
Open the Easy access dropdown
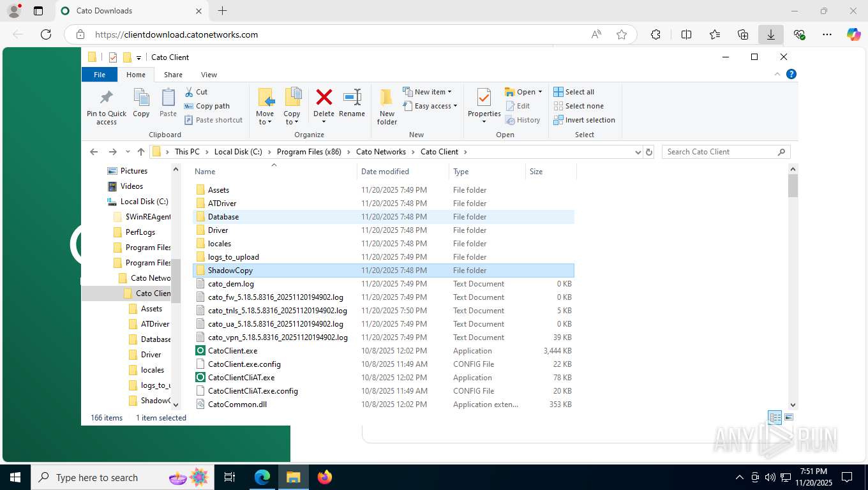[430, 106]
